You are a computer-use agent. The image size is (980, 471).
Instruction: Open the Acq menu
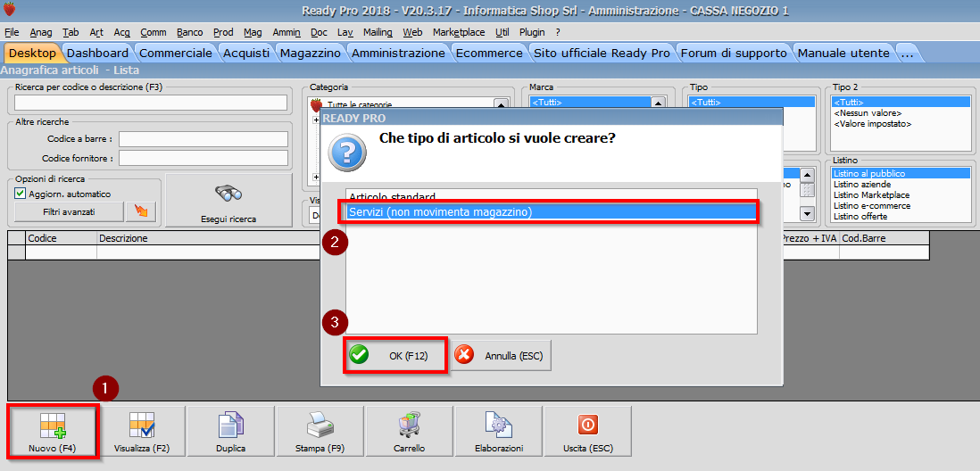122,32
